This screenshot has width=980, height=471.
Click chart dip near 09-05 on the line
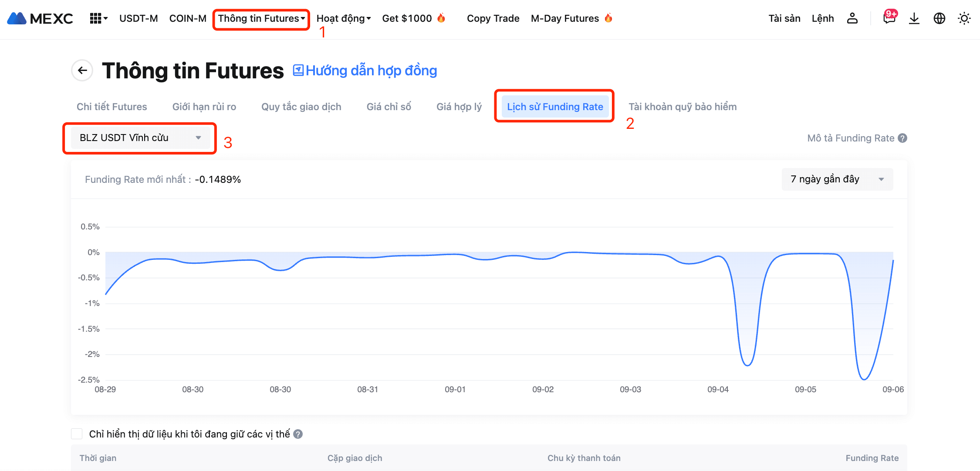pos(864,379)
